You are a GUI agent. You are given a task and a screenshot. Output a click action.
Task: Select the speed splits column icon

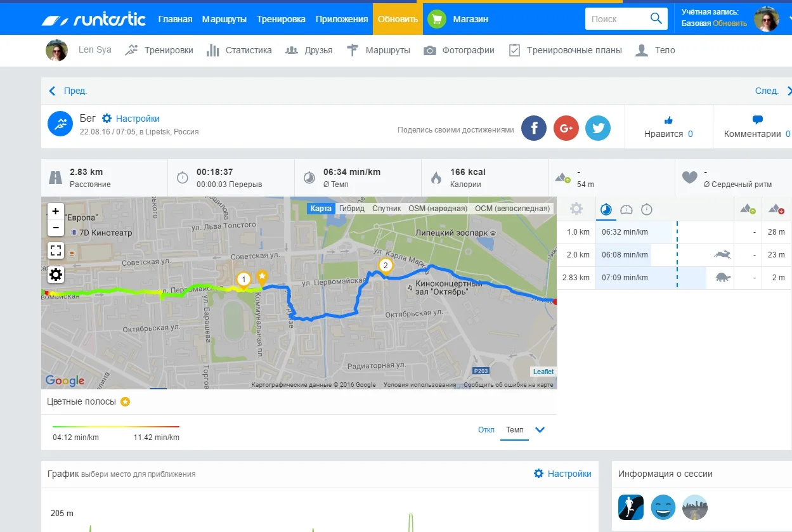pos(626,209)
